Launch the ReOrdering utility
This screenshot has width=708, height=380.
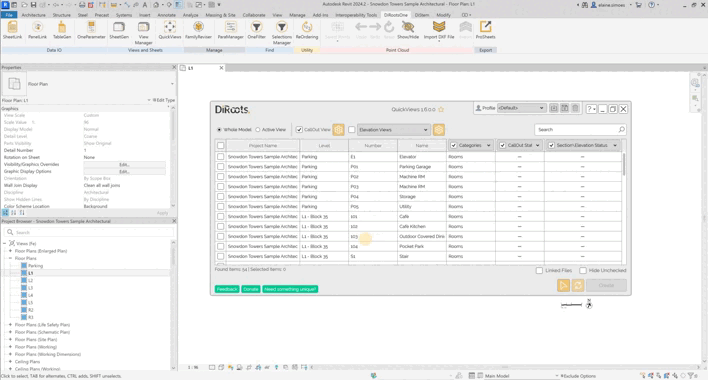(307, 30)
